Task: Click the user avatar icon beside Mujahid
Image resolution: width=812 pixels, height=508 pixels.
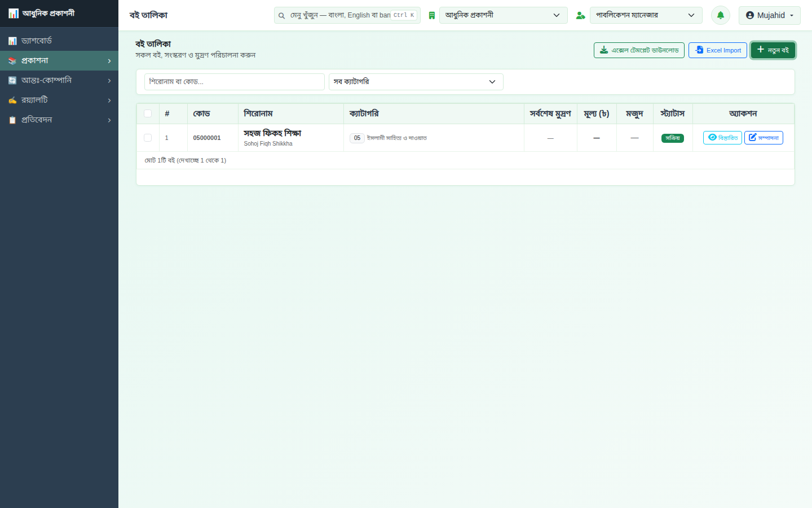Action: tap(750, 15)
